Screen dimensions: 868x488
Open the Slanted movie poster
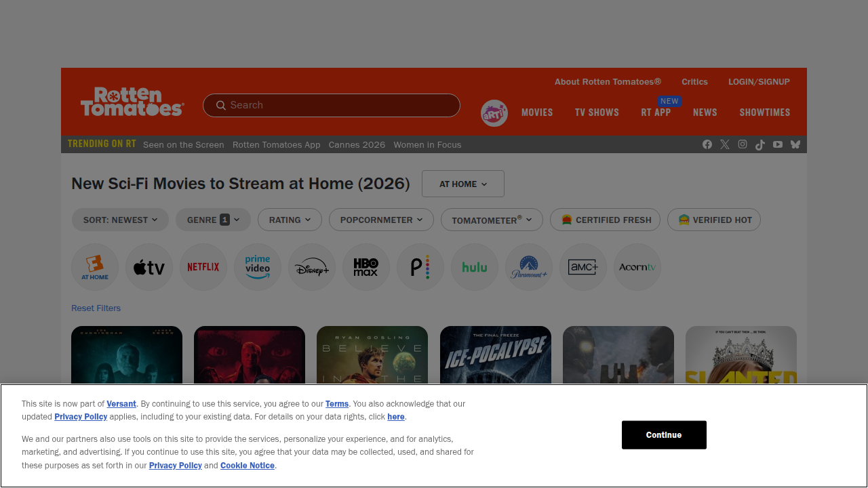(741, 355)
